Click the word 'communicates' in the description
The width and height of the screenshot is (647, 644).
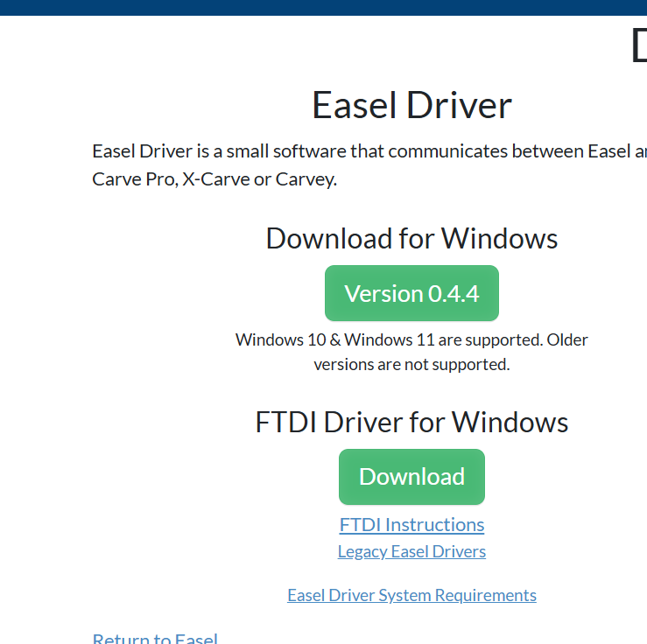pyautogui.click(x=447, y=150)
